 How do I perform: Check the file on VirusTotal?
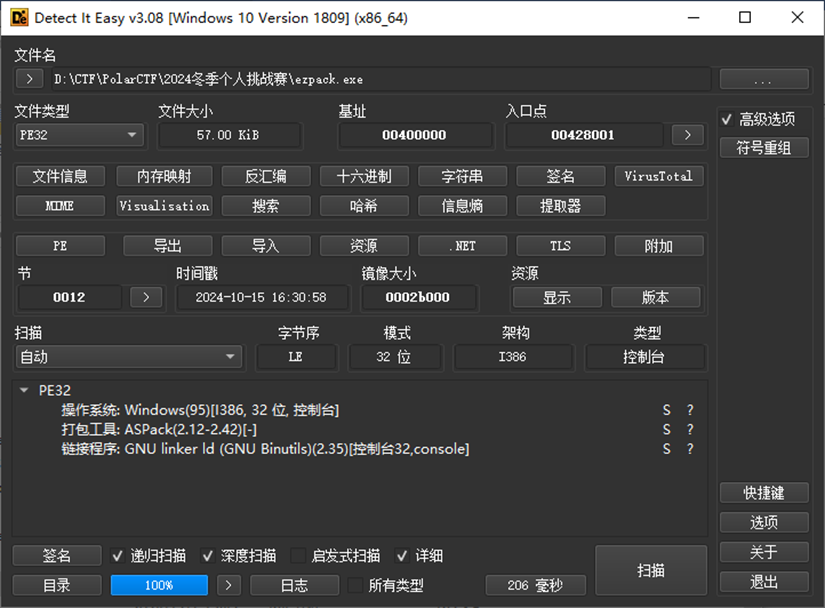(x=659, y=176)
